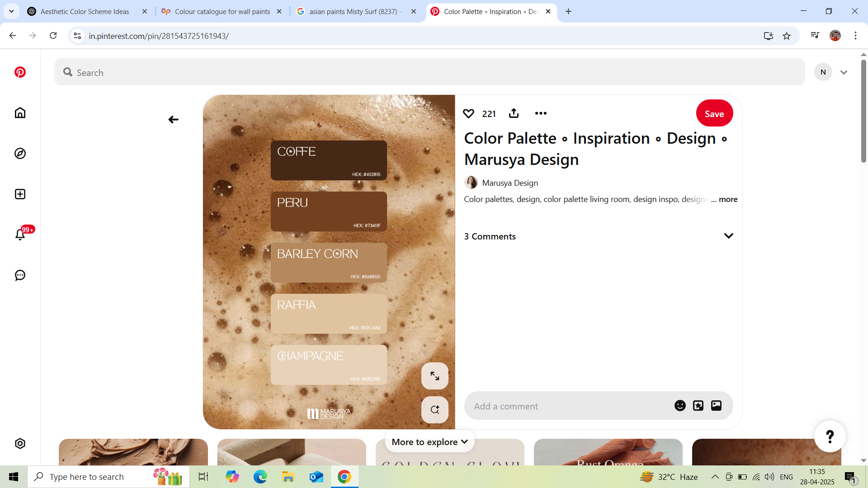Image resolution: width=868 pixels, height=488 pixels.
Task: Toggle the heart reaction on the pin
Action: tap(469, 113)
